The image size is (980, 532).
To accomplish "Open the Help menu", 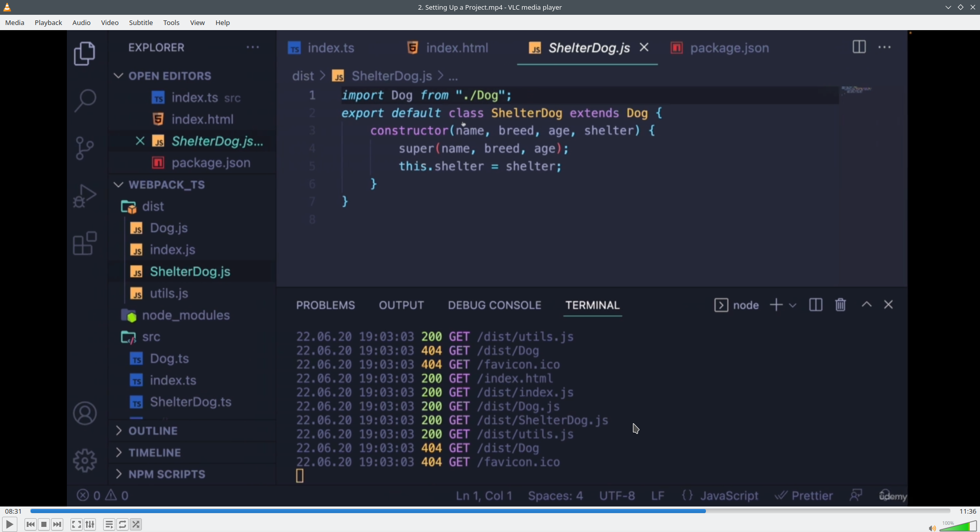I will 223,22.
